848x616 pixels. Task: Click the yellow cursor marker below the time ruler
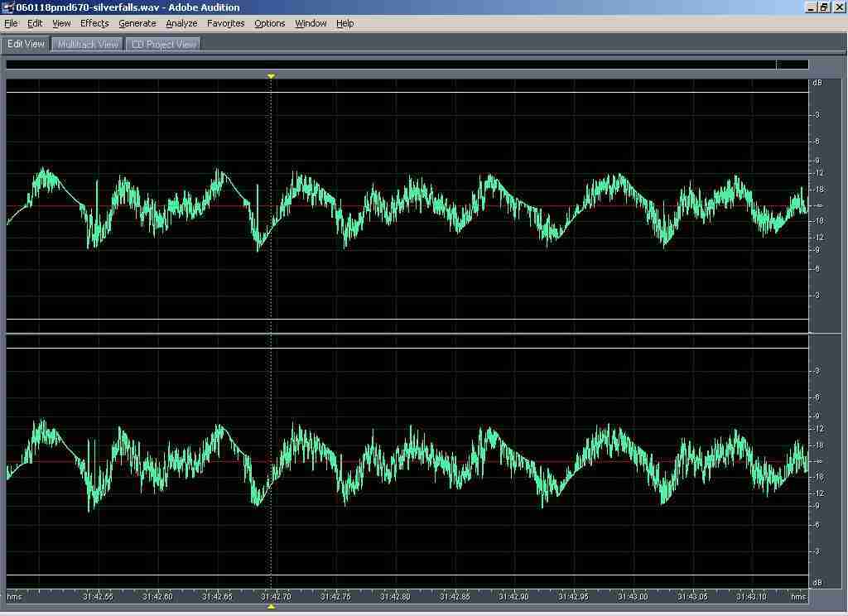271,607
